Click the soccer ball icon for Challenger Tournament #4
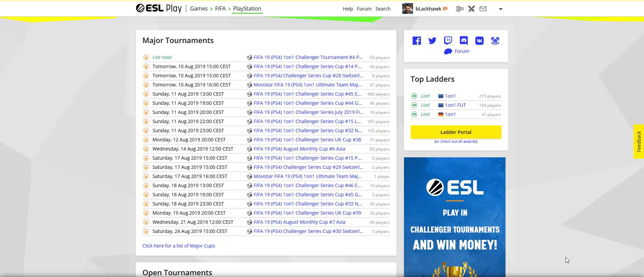Image resolution: width=644 pixels, height=277 pixels. point(250,57)
